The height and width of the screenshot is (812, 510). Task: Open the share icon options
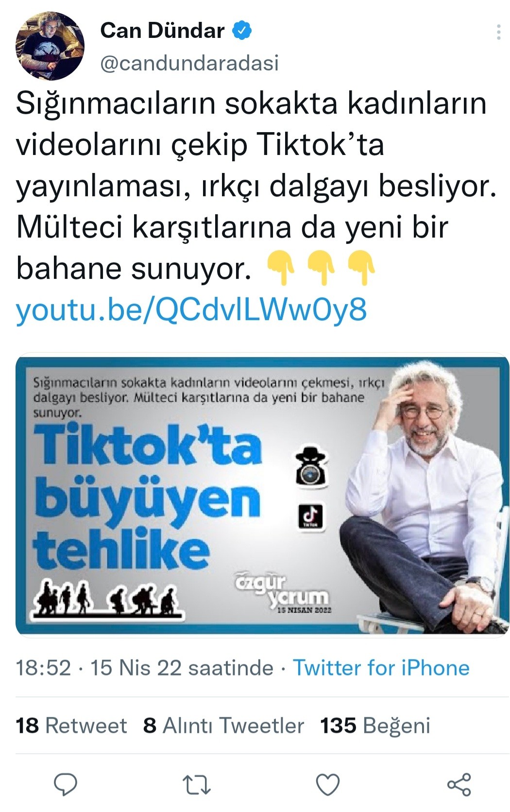pyautogui.click(x=459, y=784)
